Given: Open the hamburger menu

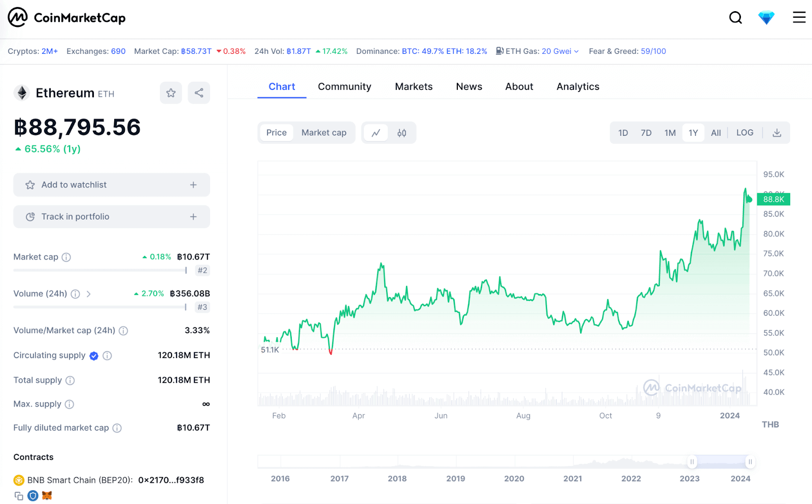Looking at the screenshot, I should click(799, 18).
